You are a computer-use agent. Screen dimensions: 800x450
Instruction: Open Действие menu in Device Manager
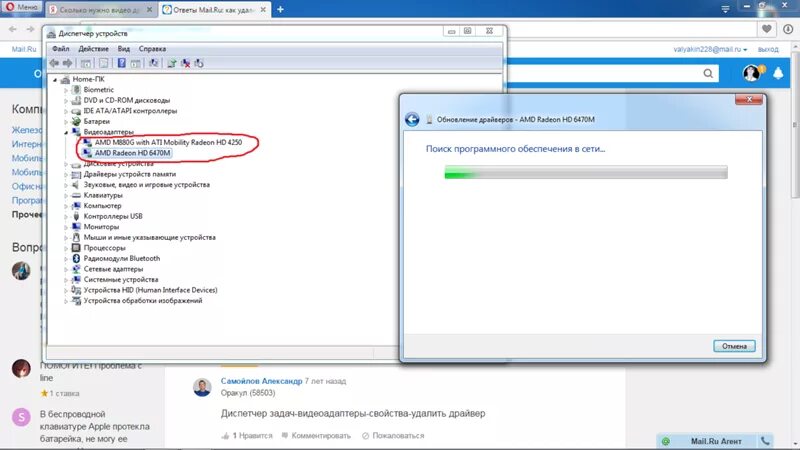(x=93, y=49)
